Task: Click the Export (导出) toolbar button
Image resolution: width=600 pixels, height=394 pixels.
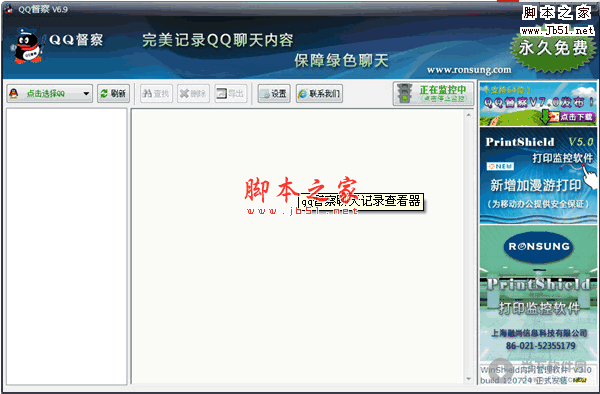Action: click(231, 94)
